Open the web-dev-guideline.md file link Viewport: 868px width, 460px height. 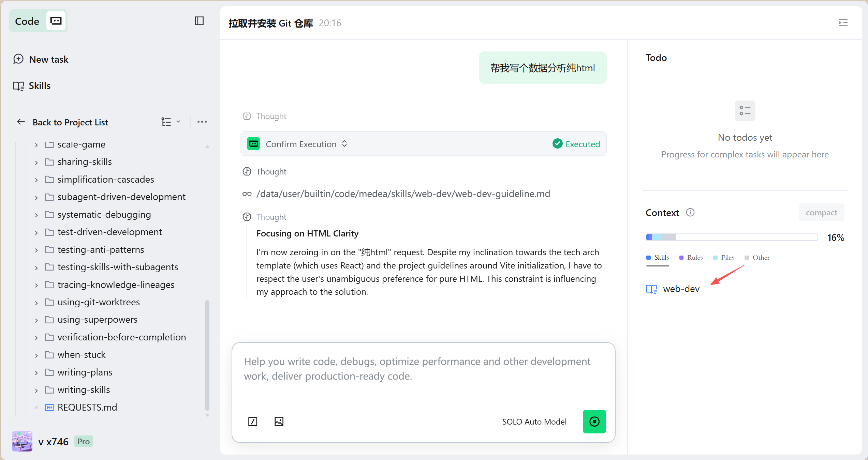tap(403, 194)
